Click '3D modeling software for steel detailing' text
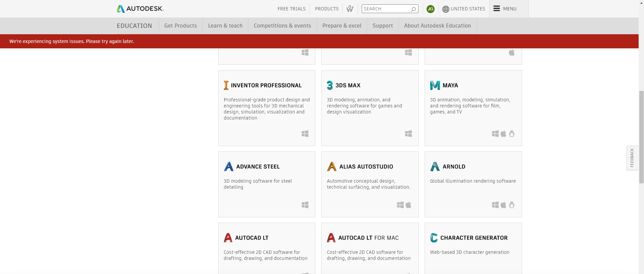This screenshot has height=274, width=644. [258, 184]
